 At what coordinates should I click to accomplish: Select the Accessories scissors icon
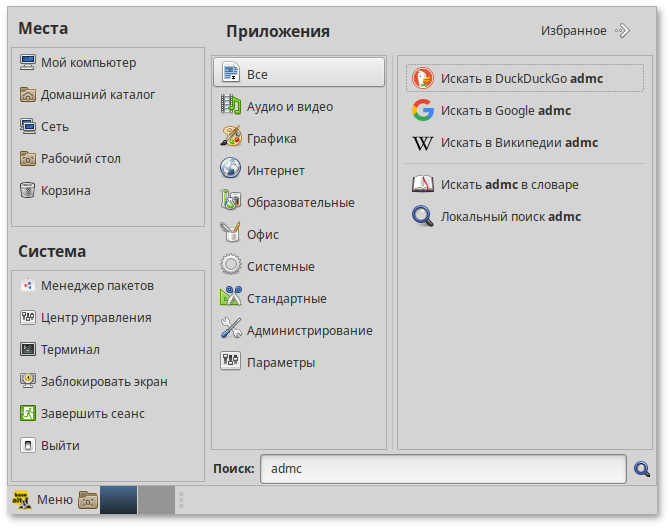[231, 298]
